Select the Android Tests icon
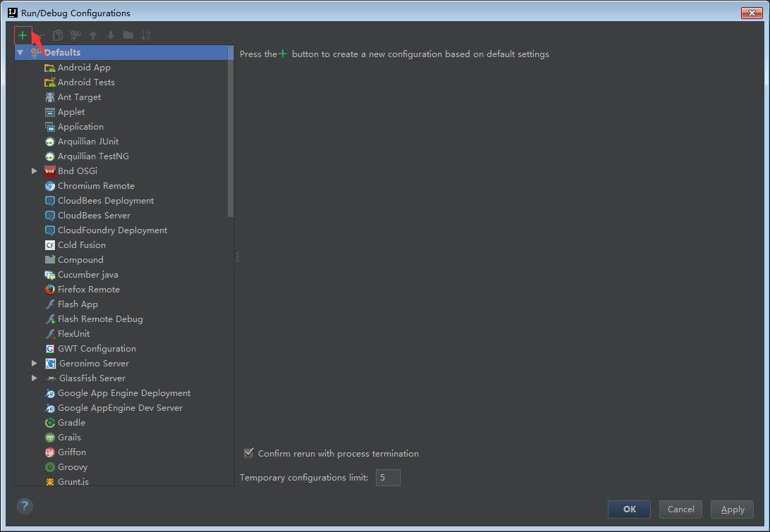The height and width of the screenshot is (532, 770). 49,82
